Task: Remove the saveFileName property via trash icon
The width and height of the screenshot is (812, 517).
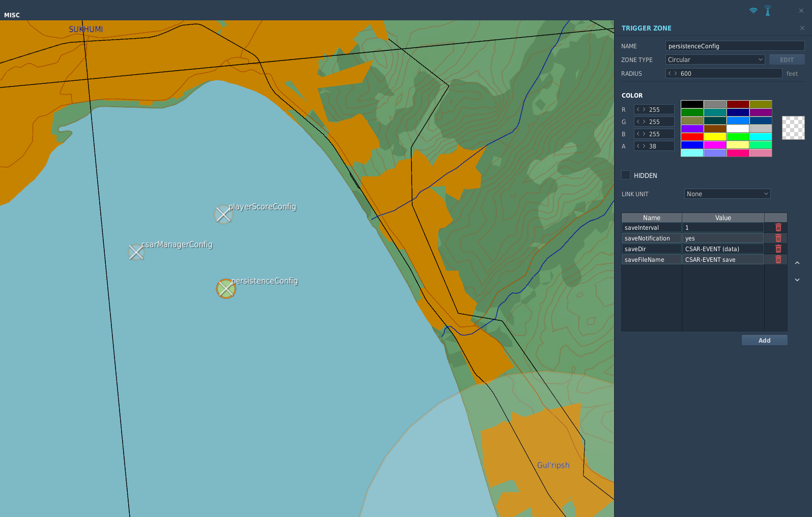Action: pyautogui.click(x=778, y=259)
